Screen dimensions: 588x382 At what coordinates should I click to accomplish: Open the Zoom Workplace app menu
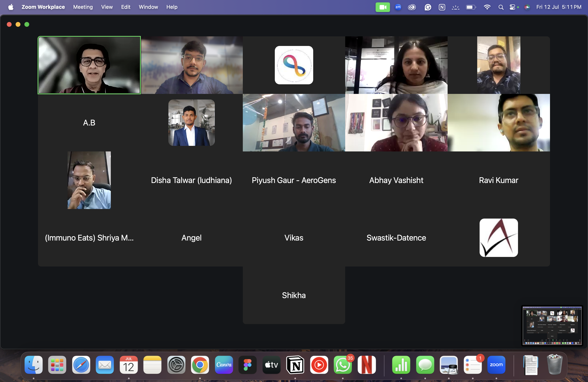click(x=43, y=7)
